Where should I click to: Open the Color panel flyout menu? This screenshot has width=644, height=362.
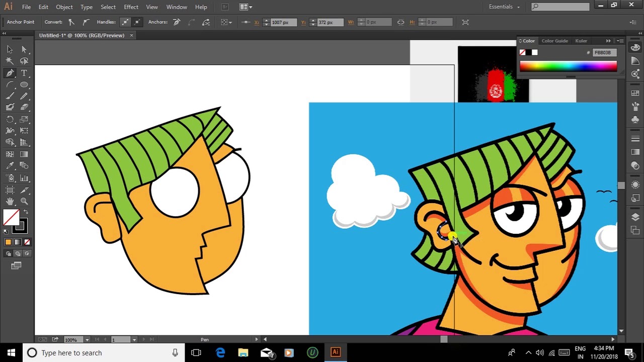[620, 41]
